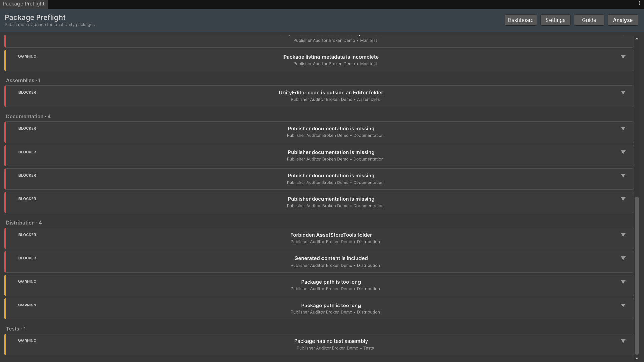Click the 'Assemblies · 1' section header
This screenshot has width=644, height=362.
(23, 81)
